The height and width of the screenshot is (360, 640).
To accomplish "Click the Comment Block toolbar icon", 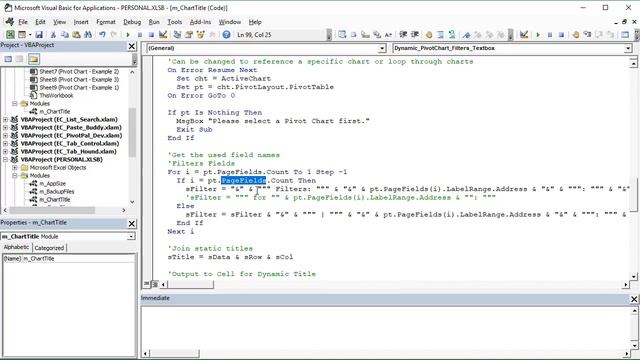I will [440, 35].
